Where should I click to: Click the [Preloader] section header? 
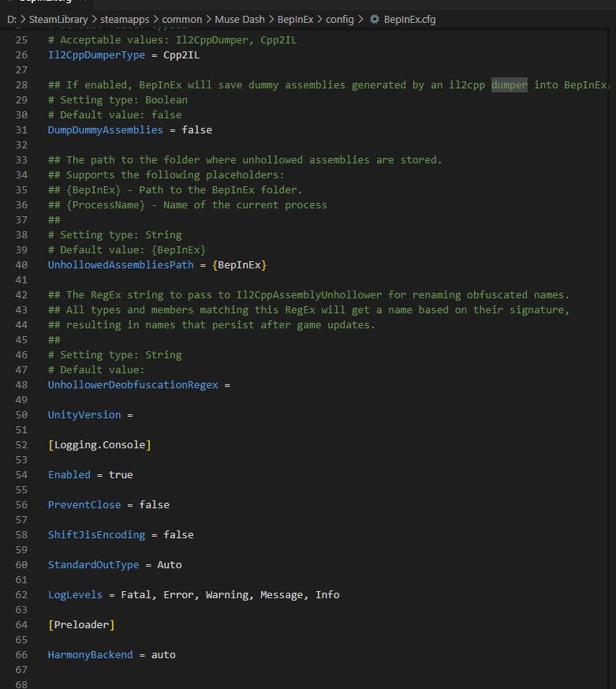tap(81, 624)
